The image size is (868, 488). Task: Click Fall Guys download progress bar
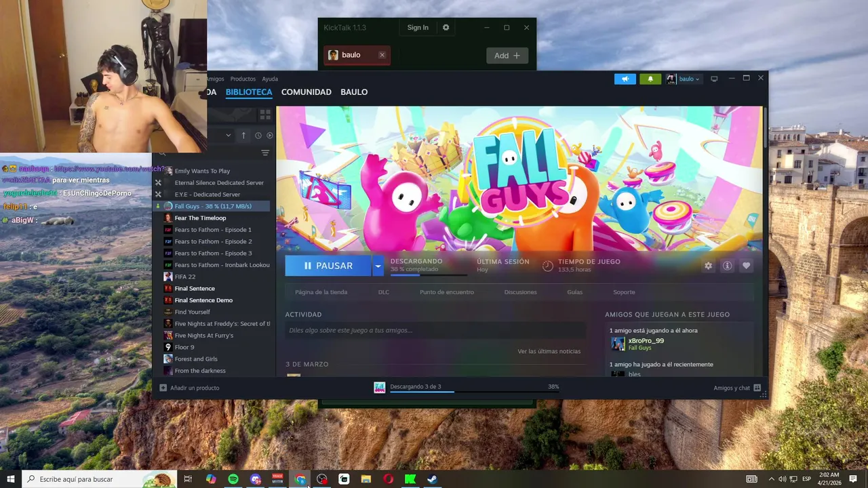(429, 274)
